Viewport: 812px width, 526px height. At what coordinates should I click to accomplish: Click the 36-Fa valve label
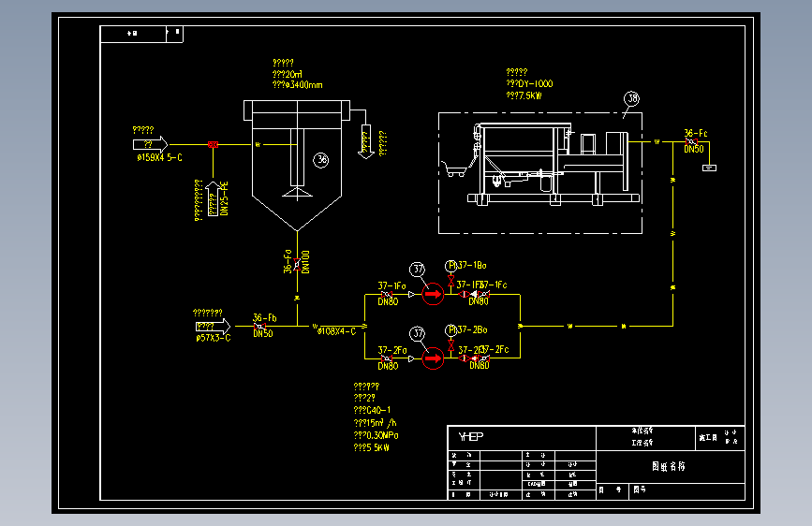coord(288,261)
